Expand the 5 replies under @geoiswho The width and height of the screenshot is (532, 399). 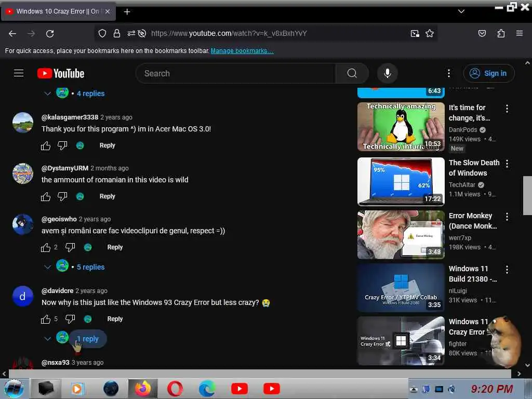[90, 267]
